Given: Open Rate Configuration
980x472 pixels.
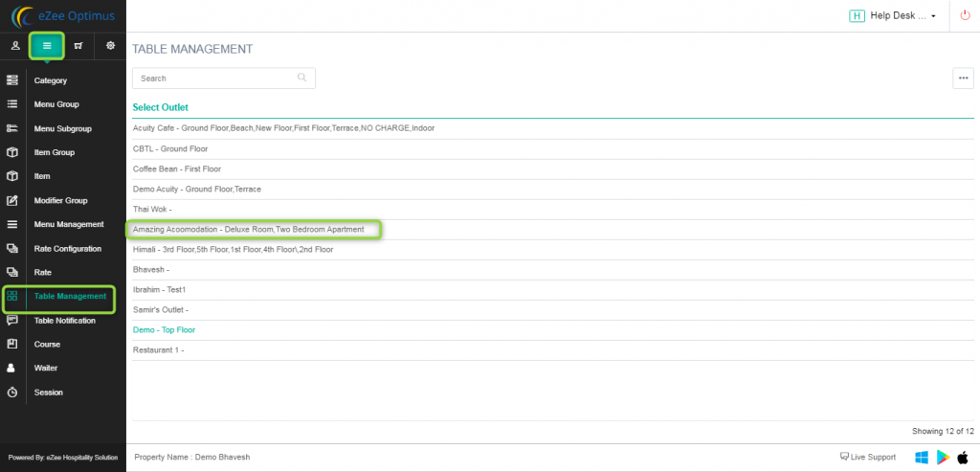Looking at the screenshot, I should [68, 248].
